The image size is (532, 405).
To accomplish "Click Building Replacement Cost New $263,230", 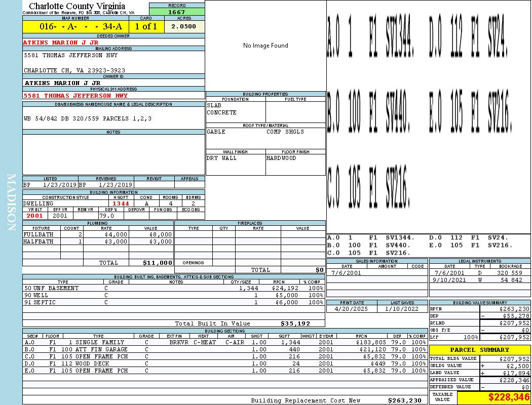I will pos(336,400).
